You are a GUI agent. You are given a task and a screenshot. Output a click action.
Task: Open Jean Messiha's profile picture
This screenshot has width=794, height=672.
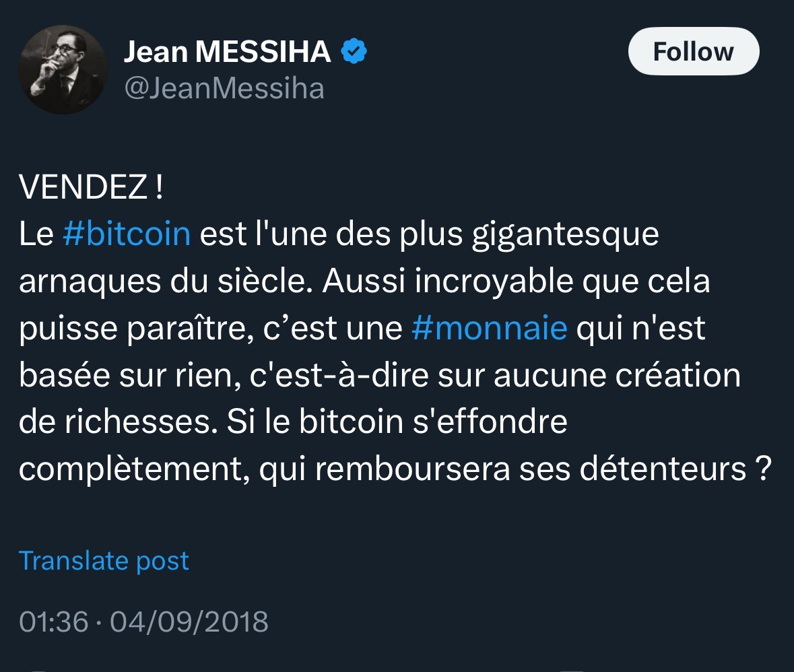62,69
